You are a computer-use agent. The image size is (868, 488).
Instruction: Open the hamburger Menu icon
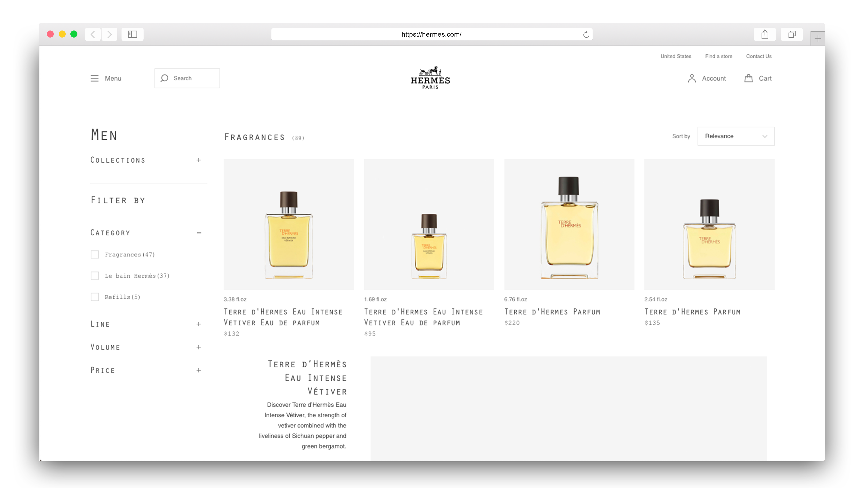click(x=94, y=78)
